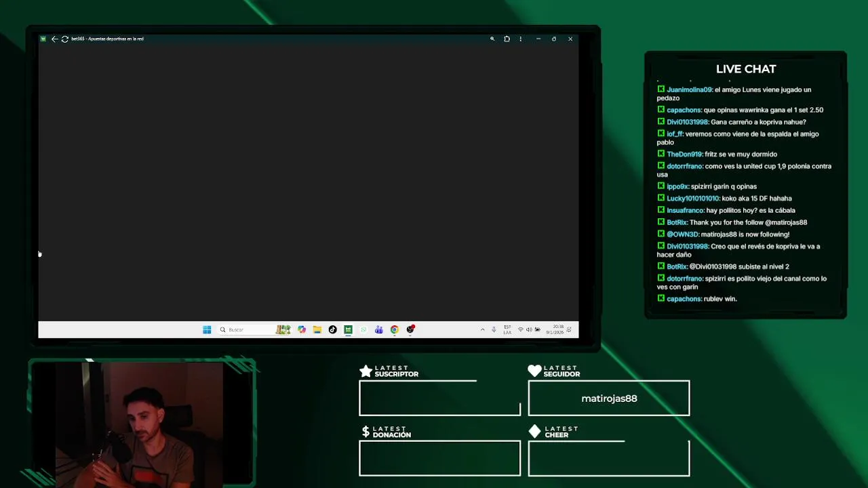Image resolution: width=868 pixels, height=488 pixels.
Task: Click capachons message about wawrinka
Action: (x=740, y=110)
